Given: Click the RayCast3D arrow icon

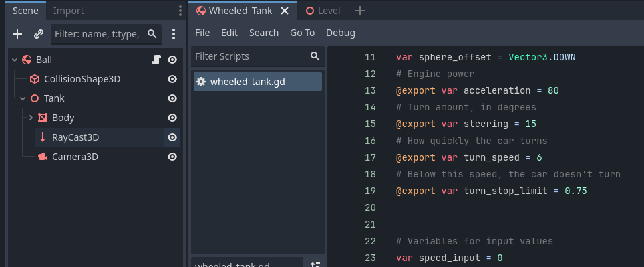Looking at the screenshot, I should 43,137.
